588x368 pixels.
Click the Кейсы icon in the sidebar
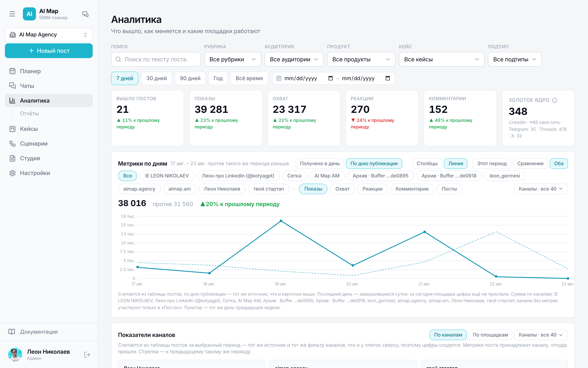pyautogui.click(x=12, y=129)
